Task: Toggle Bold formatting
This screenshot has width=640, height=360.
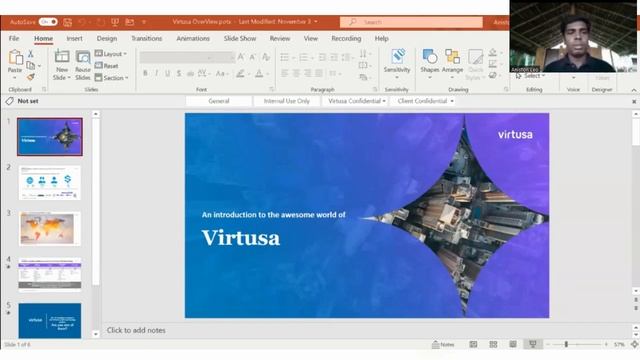Action: [x=145, y=73]
